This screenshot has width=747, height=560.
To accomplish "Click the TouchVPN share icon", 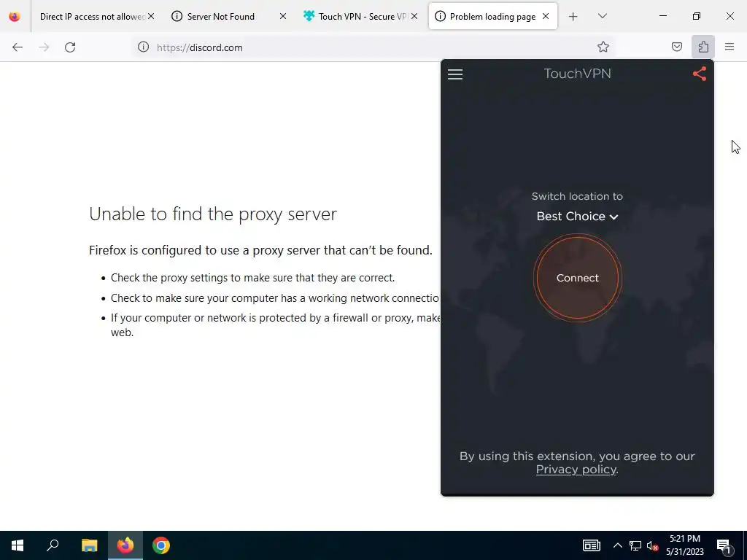I will click(x=700, y=74).
